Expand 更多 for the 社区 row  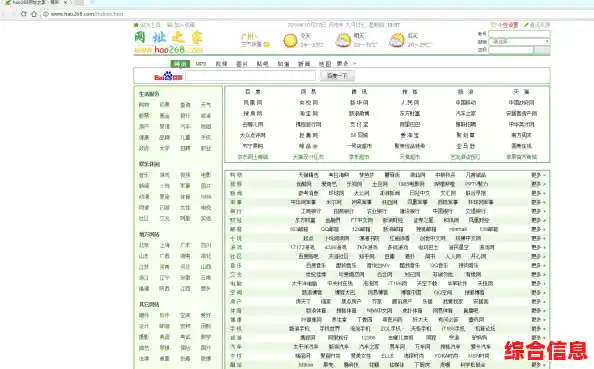(538, 256)
